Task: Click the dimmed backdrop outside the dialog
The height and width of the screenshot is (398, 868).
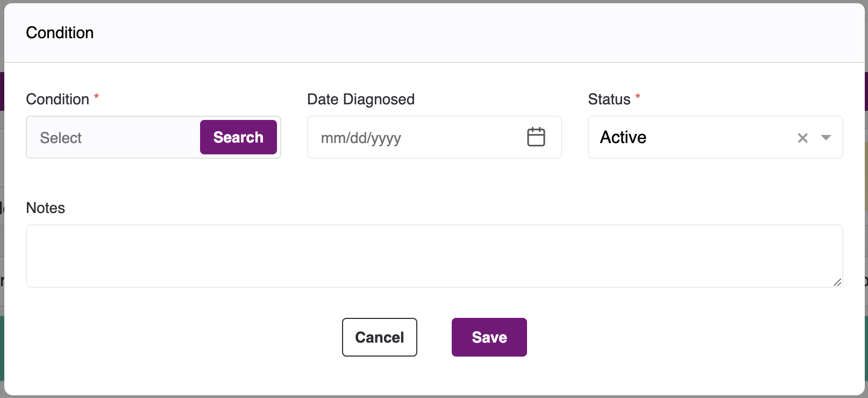Action: point(2,161)
